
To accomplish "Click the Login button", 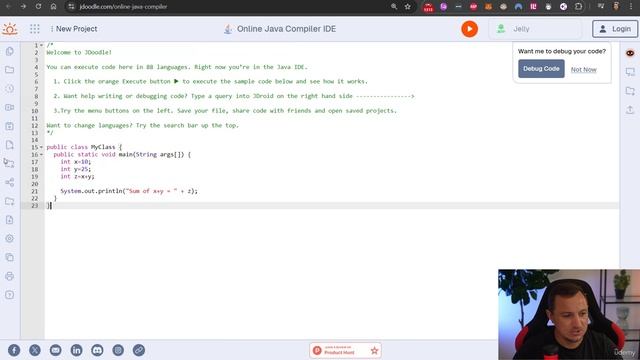I will pos(615,29).
